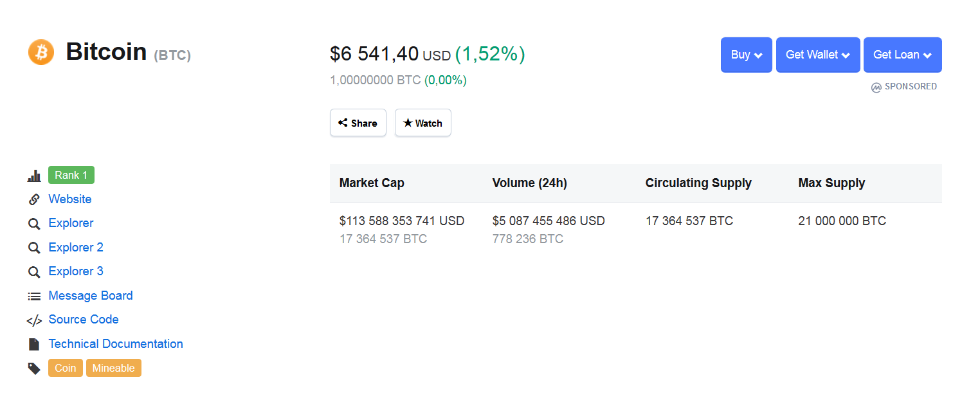Click the magnifier icon beside Explorer 2

tap(34, 248)
